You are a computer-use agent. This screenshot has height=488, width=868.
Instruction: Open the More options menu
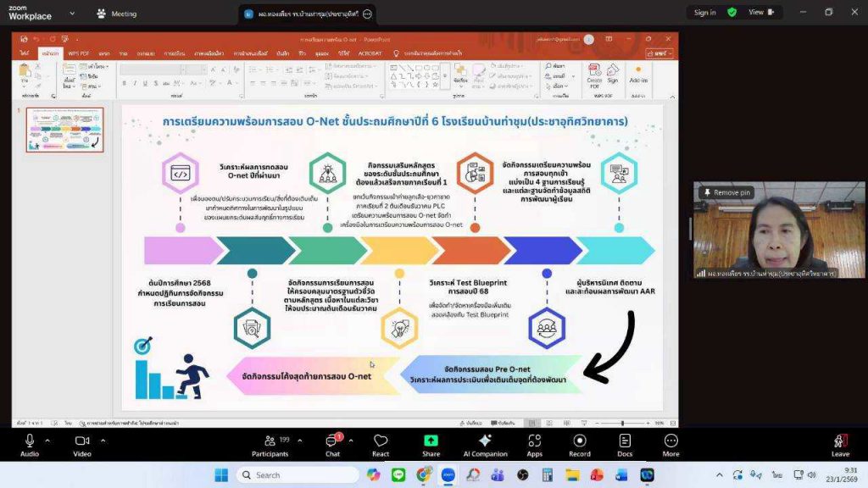pyautogui.click(x=671, y=444)
